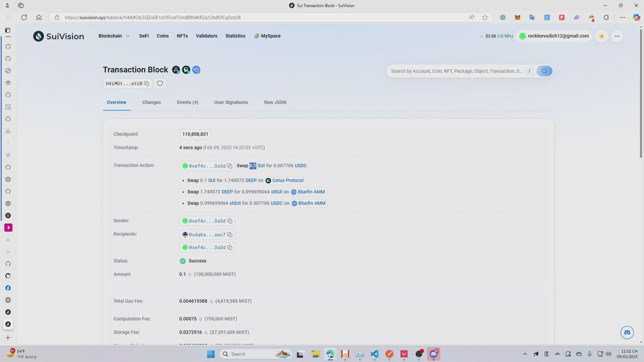Viewport: 644px width, 362px height.
Task: Open Visual Studio Code from taskbar
Action: [x=375, y=354]
